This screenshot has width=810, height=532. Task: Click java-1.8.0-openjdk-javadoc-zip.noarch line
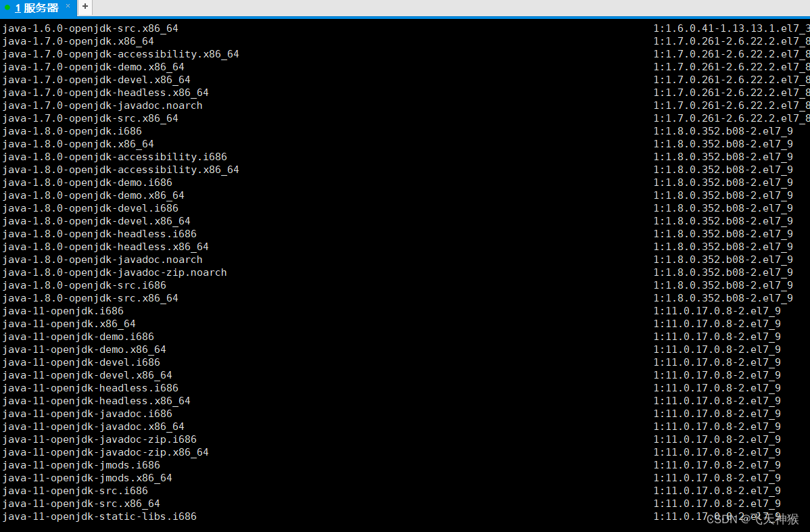click(115, 272)
